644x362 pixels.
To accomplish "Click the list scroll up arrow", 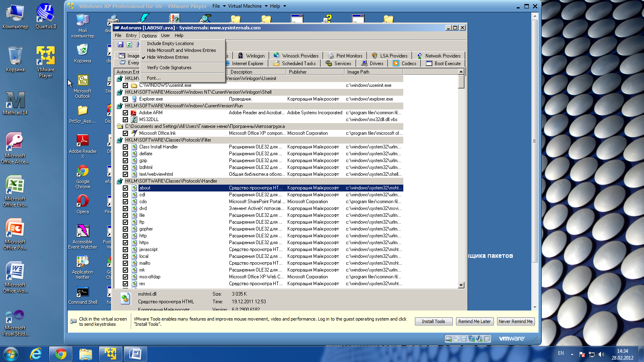I will tap(461, 72).
